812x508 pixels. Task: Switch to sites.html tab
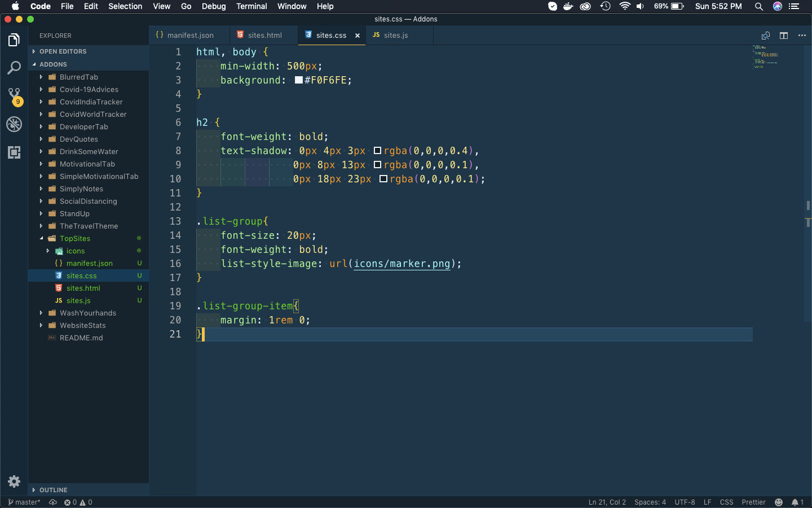pos(264,35)
